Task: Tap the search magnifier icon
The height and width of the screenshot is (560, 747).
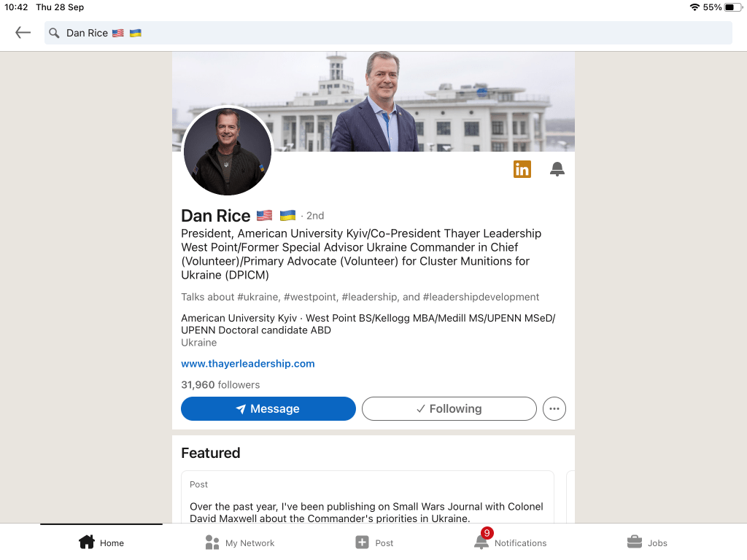Action: 54,33
